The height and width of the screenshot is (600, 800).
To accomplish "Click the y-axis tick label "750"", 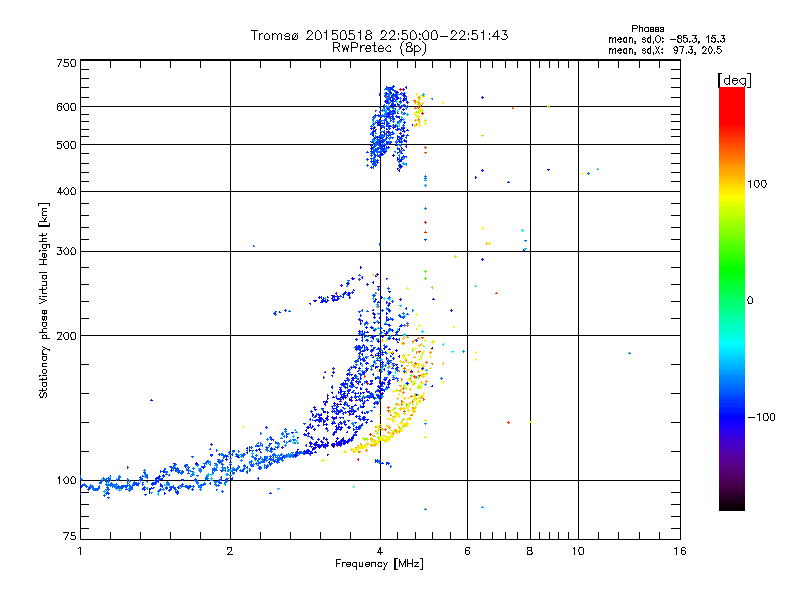I will coord(67,63).
